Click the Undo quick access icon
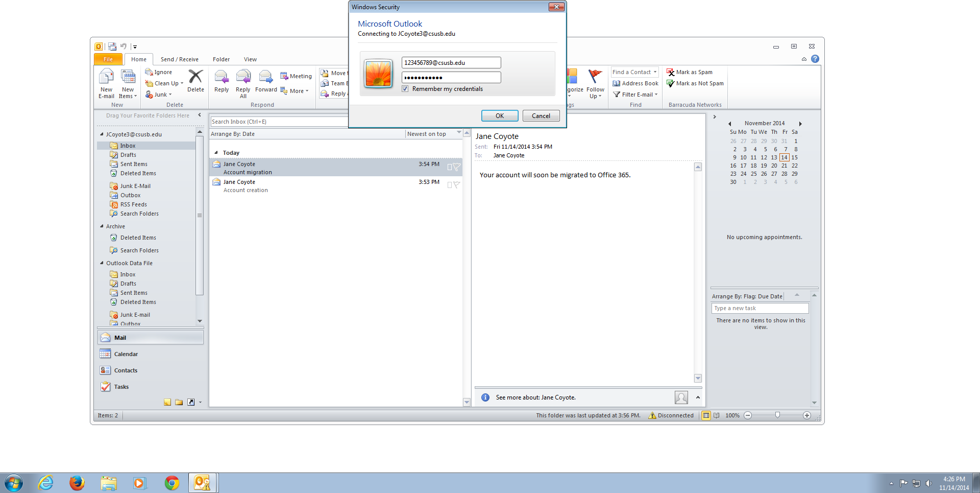980x493 pixels. [x=124, y=46]
